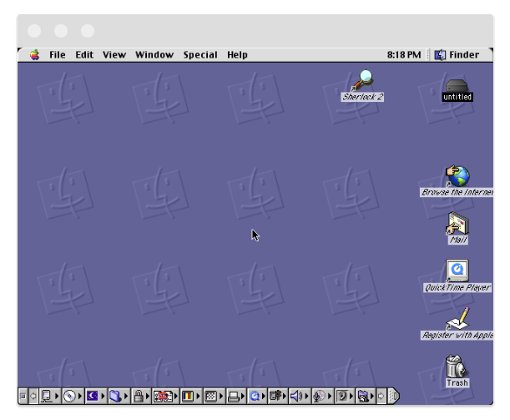Open the Help menu
Viewport: 510px width, 420px height.
(x=237, y=54)
